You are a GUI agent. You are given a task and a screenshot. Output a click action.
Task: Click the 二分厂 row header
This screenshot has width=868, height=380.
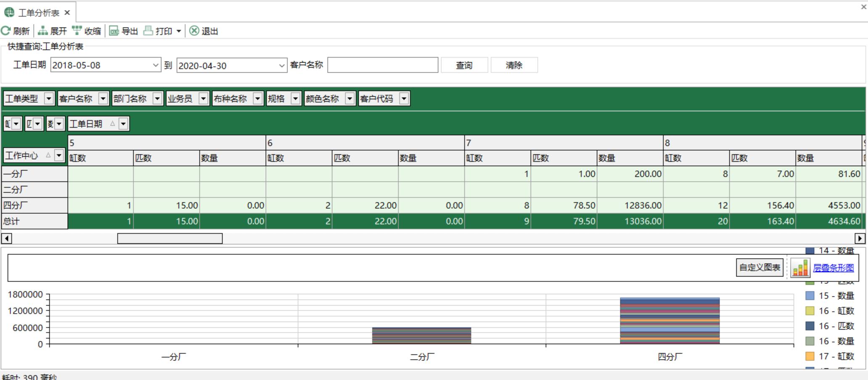[34, 190]
